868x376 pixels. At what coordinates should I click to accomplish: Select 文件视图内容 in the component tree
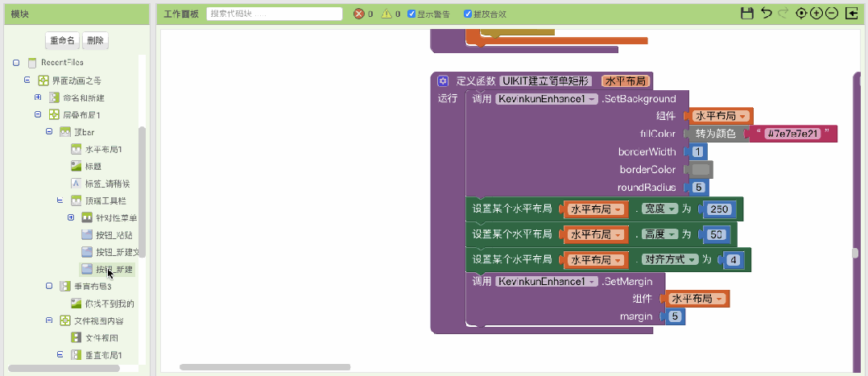click(x=98, y=320)
